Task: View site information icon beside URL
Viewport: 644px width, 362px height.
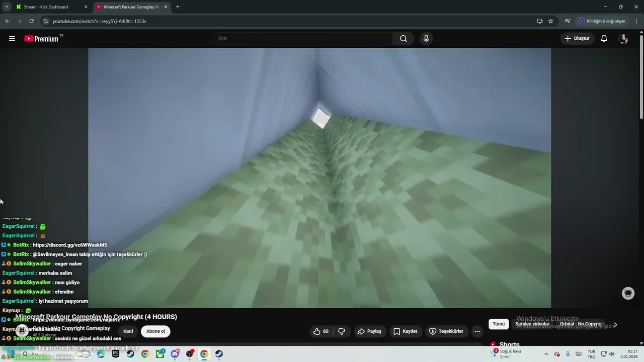Action: tap(46, 21)
